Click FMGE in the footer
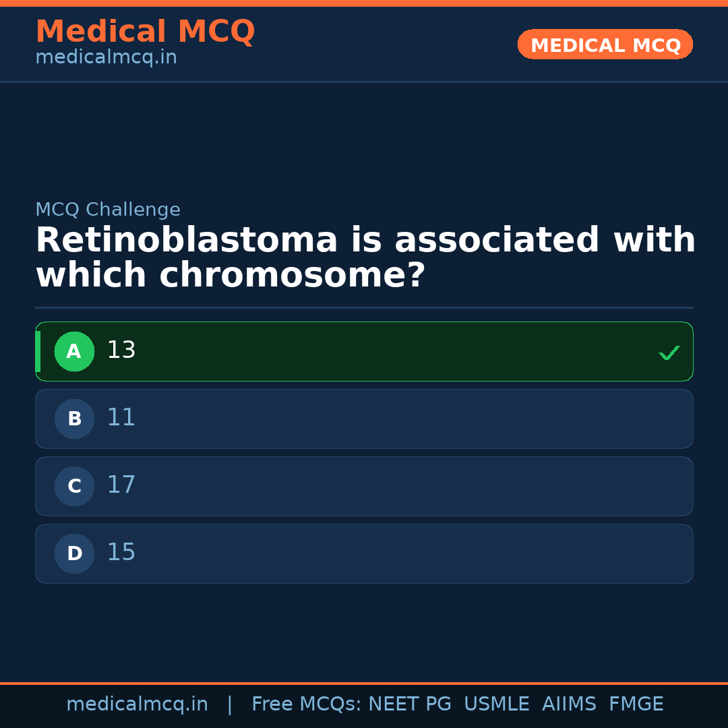The height and width of the screenshot is (728, 728). tap(636, 704)
